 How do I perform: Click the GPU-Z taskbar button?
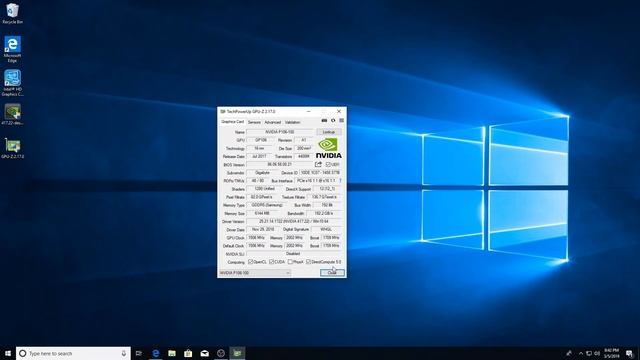[x=237, y=353]
